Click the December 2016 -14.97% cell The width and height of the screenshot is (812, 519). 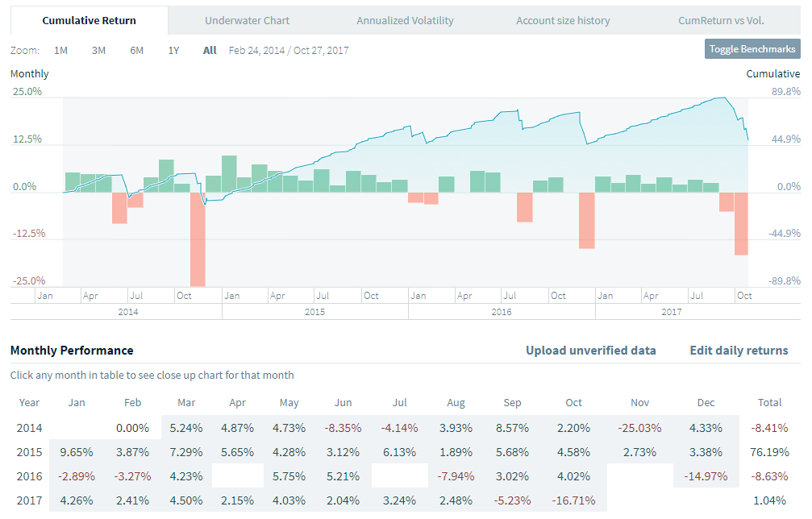coord(706,476)
